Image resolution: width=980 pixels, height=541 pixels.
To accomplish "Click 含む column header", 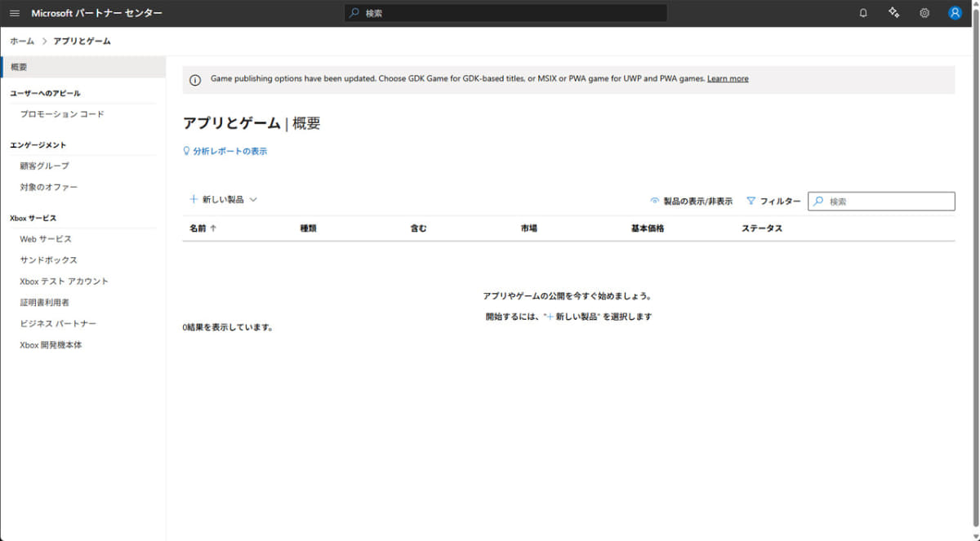I will coord(418,228).
